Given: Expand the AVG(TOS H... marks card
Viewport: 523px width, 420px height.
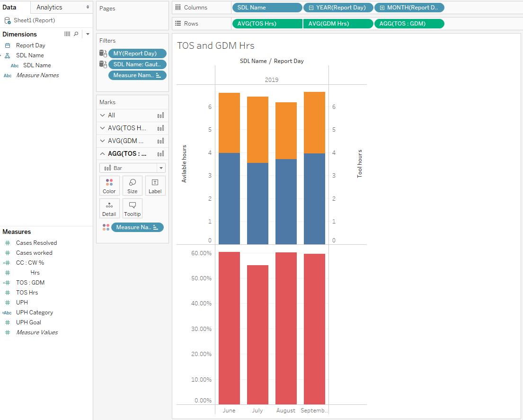Looking at the screenshot, I should click(x=102, y=128).
